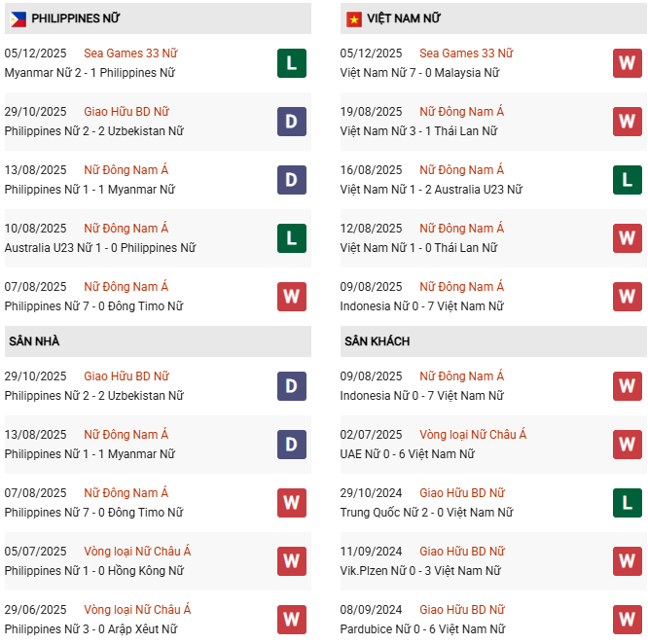The width and height of the screenshot is (648, 644).
Task: Open match Việt Nam Nữ 3 - 1 Thái Lan Nữ
Action: point(418,131)
